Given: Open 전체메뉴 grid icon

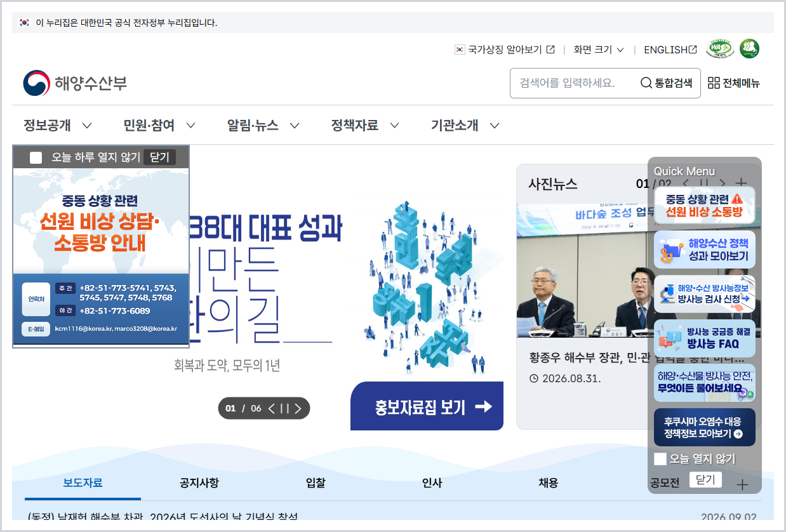Looking at the screenshot, I should [714, 83].
